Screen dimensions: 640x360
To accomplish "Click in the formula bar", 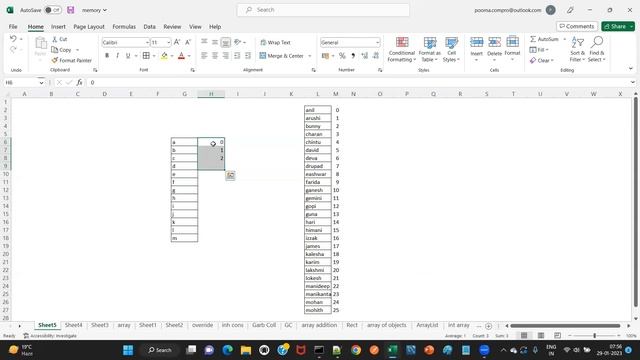I will [x=359, y=82].
